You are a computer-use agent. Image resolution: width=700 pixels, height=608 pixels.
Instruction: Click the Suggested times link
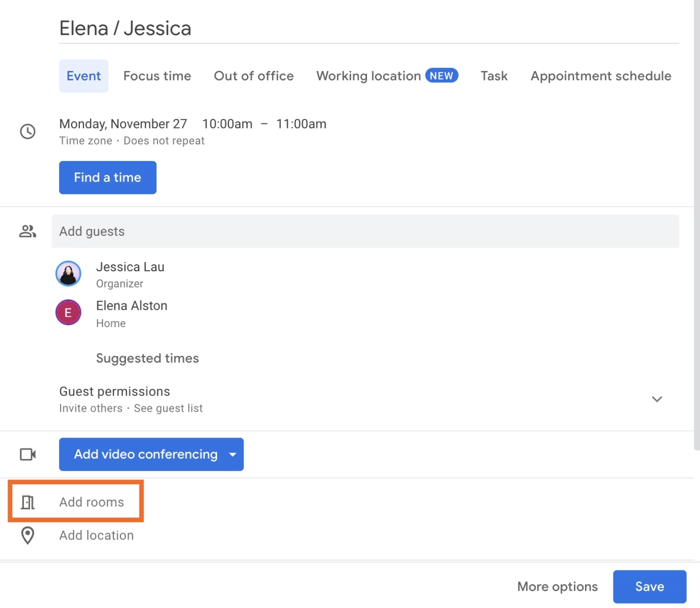147,358
